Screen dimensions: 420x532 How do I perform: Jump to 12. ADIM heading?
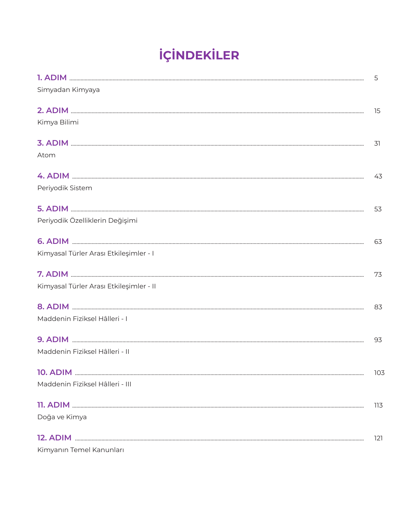[54, 438]
